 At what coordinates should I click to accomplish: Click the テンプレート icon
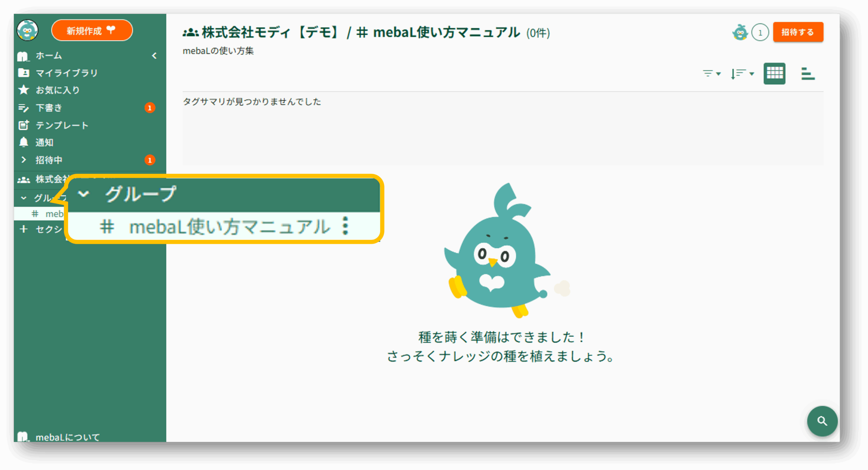23,125
